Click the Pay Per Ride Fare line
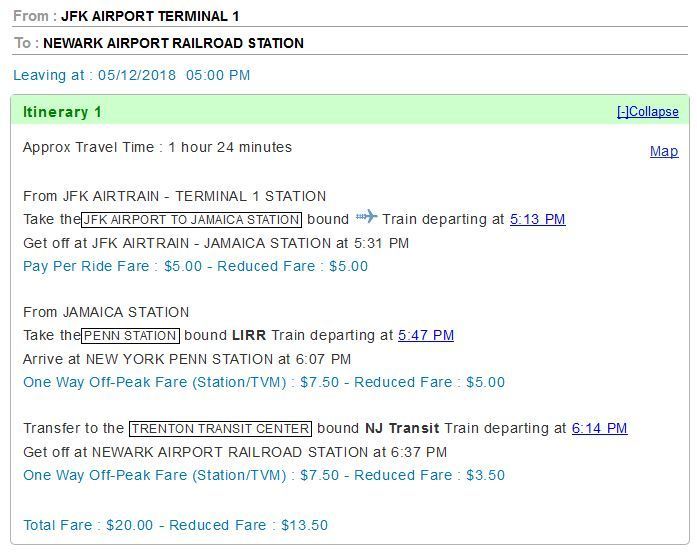 pyautogui.click(x=195, y=267)
